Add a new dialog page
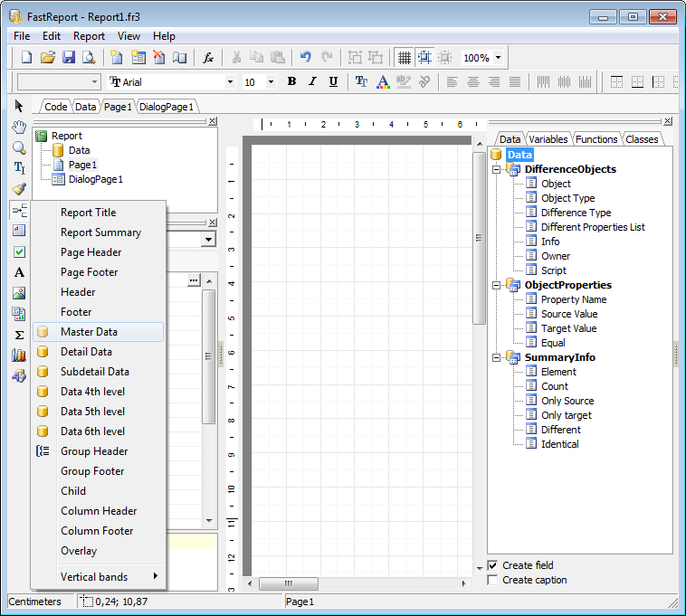 click(138, 57)
